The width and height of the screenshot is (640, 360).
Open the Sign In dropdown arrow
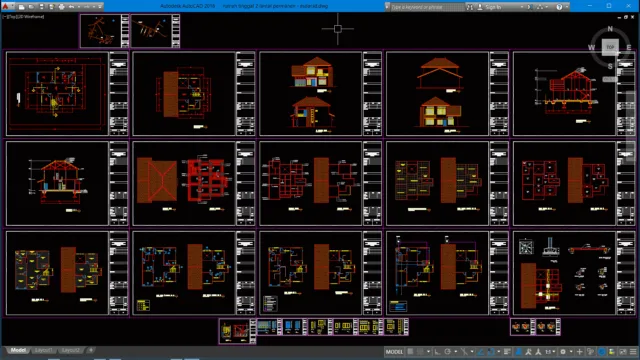tap(522, 7)
